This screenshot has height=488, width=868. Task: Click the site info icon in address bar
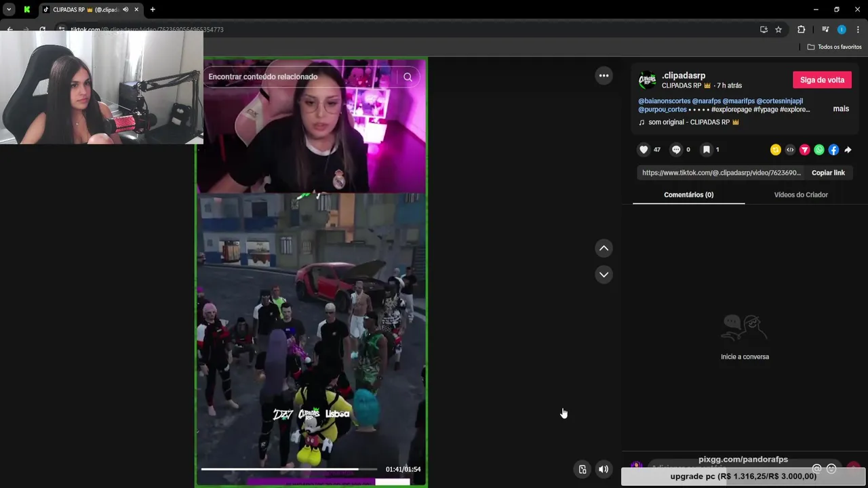click(x=62, y=30)
